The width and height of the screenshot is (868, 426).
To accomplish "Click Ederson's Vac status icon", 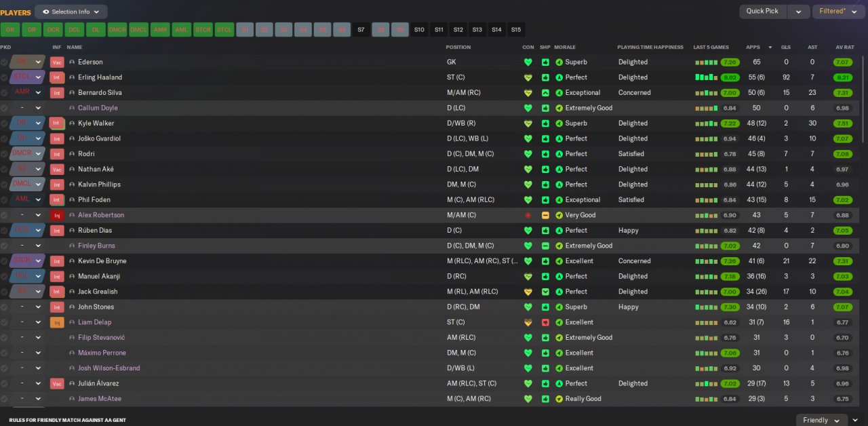I will point(57,62).
